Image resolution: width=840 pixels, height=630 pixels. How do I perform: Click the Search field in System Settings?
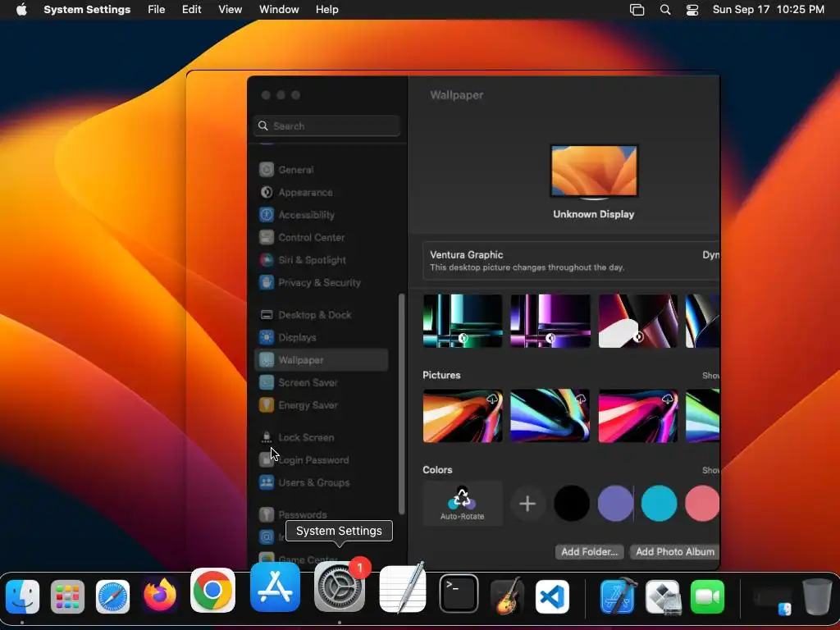[x=326, y=126]
